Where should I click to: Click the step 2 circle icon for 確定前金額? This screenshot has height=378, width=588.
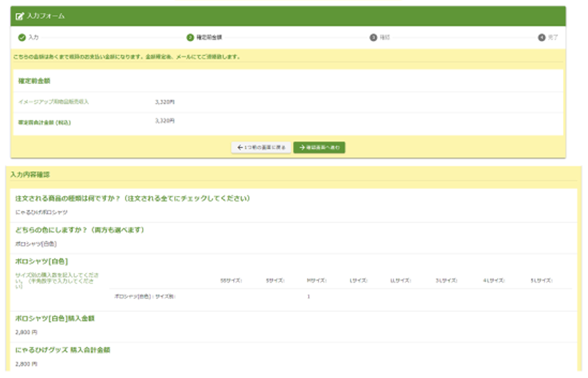click(190, 38)
